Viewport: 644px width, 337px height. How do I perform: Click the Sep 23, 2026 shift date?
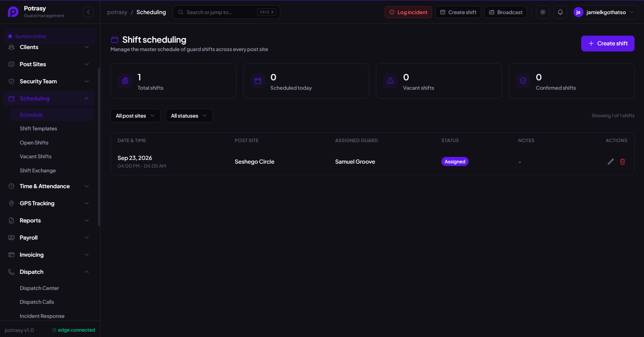[135, 158]
